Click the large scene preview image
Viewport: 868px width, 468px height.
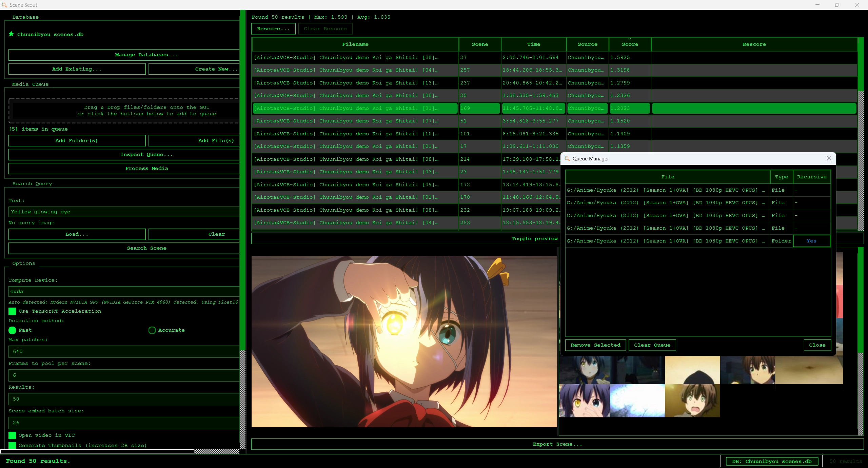[x=404, y=341]
